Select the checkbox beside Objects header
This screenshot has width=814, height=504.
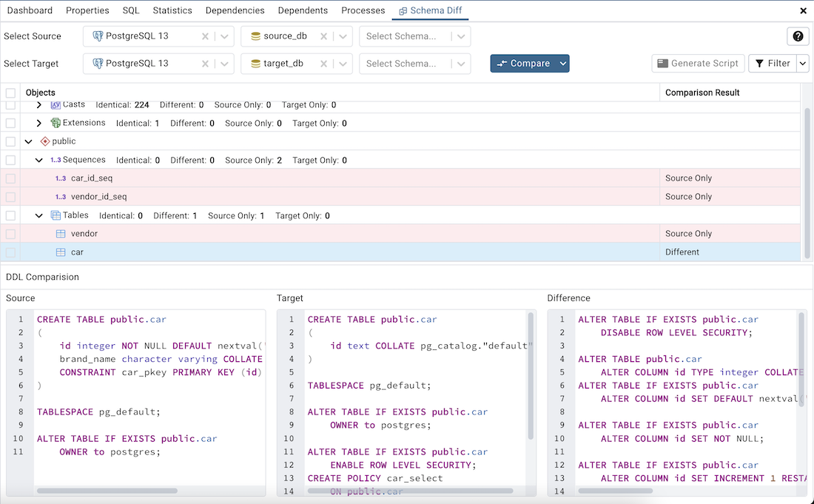click(10, 92)
